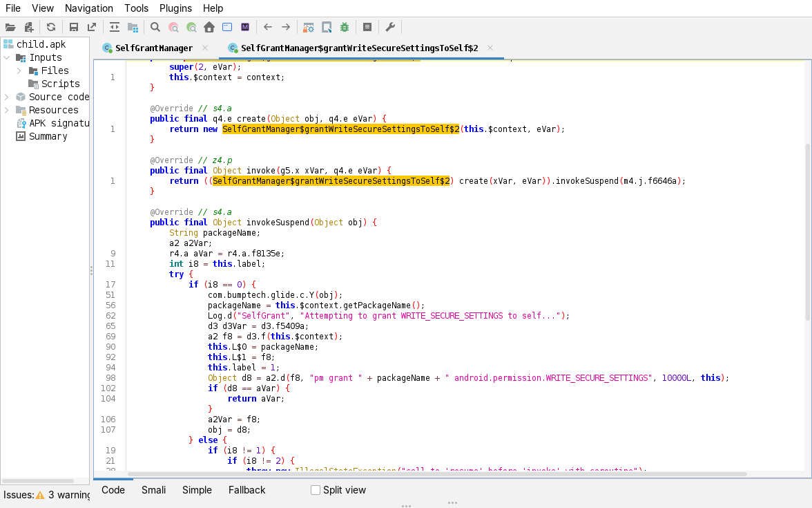
Task: Click the WRITE_SECURE_SETTINGS permission string
Action: [x=549, y=378]
